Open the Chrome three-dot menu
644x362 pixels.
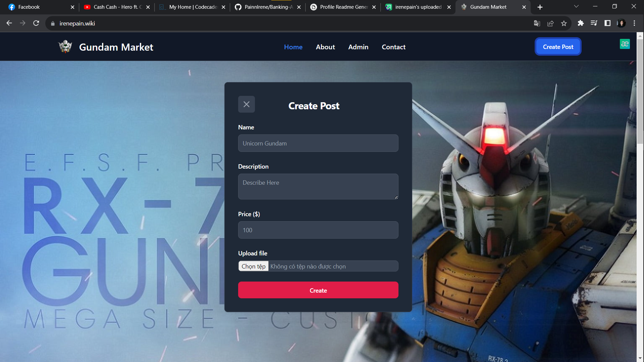click(634, 23)
